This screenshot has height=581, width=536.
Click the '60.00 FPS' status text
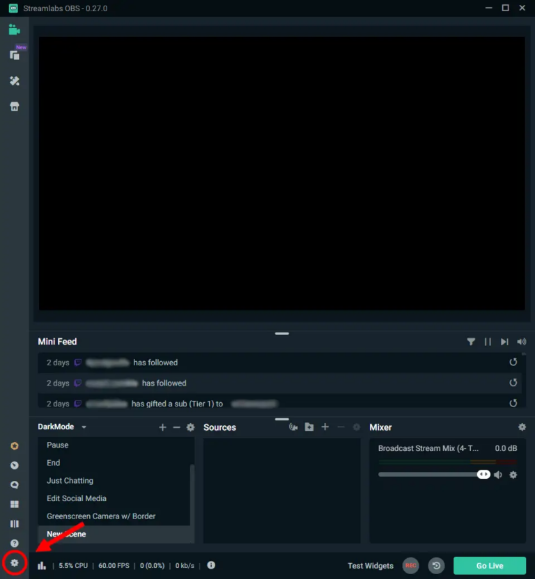[x=114, y=566]
